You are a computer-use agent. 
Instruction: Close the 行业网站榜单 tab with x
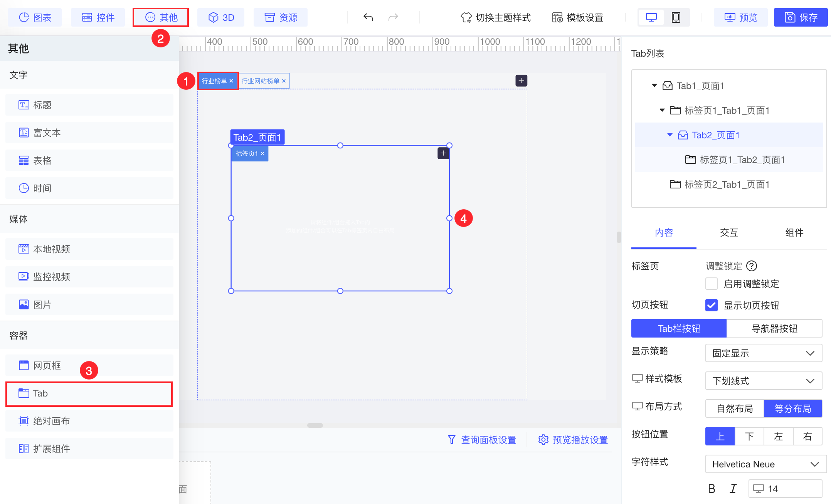(284, 81)
